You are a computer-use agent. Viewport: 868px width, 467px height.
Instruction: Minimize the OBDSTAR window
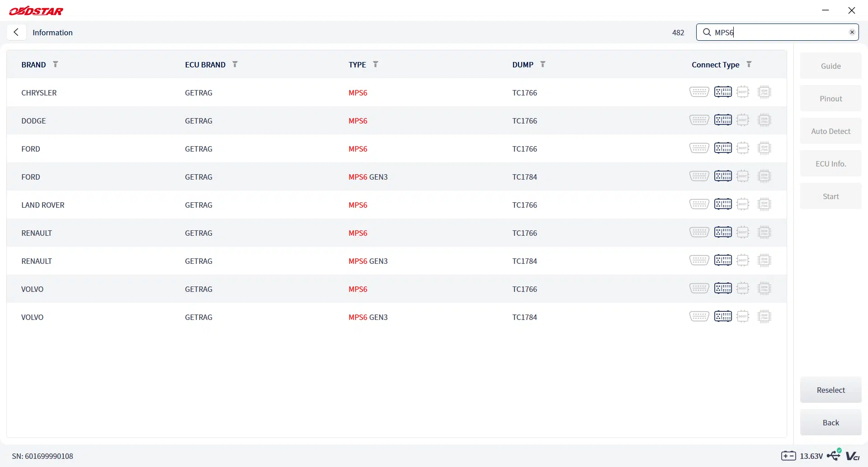click(826, 10)
